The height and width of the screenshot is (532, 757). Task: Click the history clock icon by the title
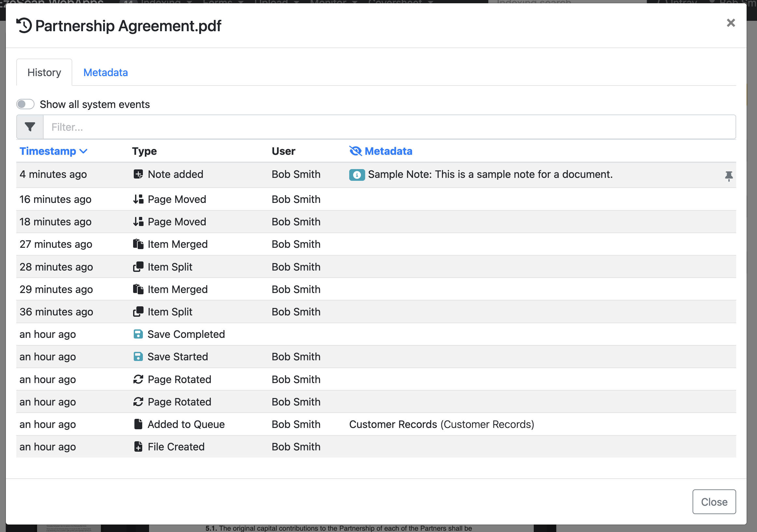pos(24,26)
